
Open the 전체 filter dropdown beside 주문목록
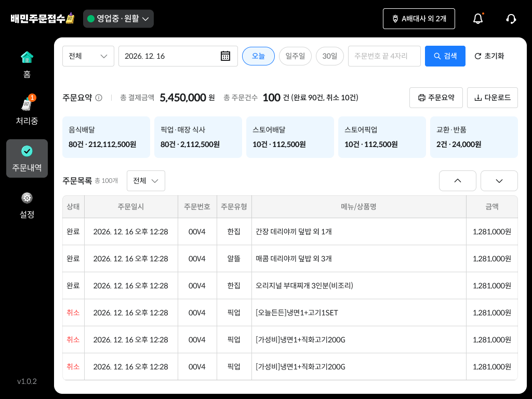(x=146, y=181)
